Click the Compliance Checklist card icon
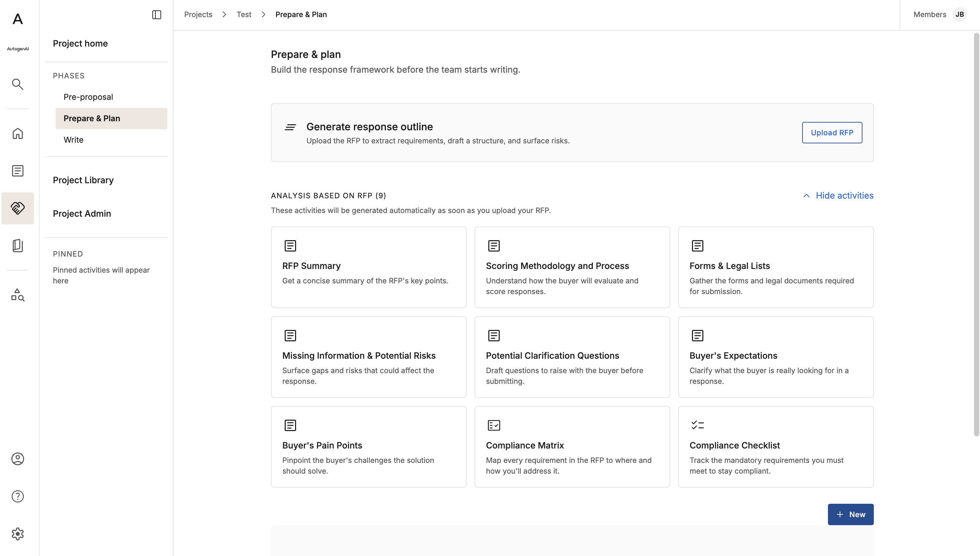Image resolution: width=980 pixels, height=556 pixels. 697,425
